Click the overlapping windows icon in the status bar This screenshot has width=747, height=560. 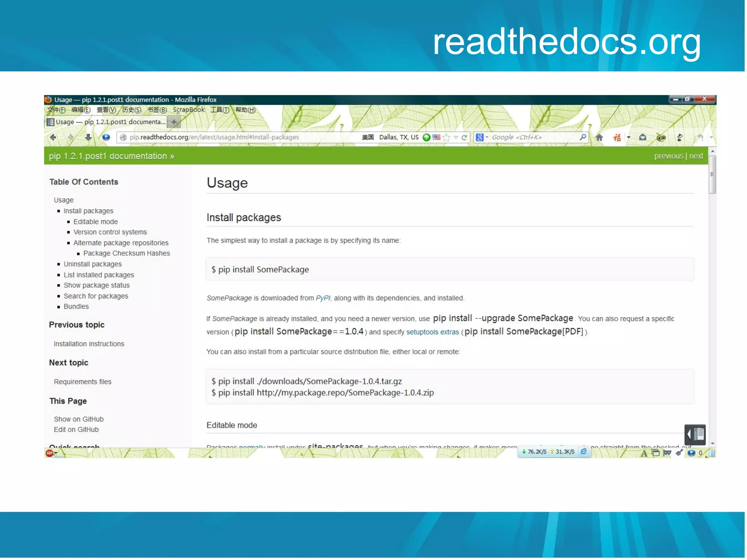(x=656, y=453)
